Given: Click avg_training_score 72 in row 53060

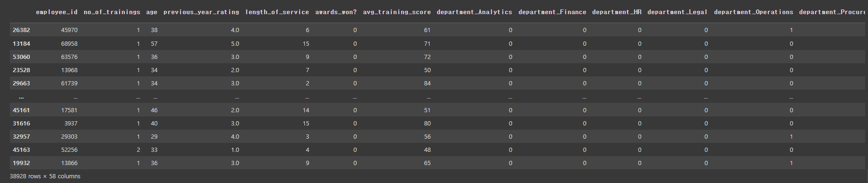Looking at the screenshot, I should tap(427, 57).
